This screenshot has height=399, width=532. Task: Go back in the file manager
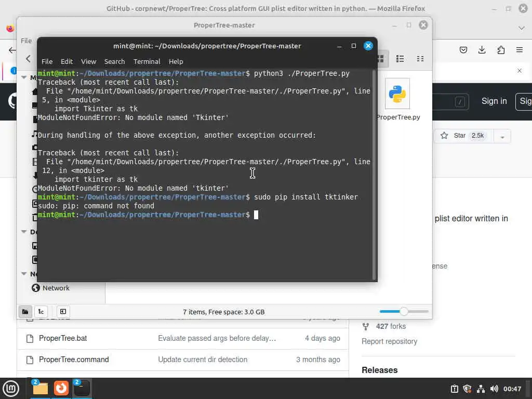28,58
